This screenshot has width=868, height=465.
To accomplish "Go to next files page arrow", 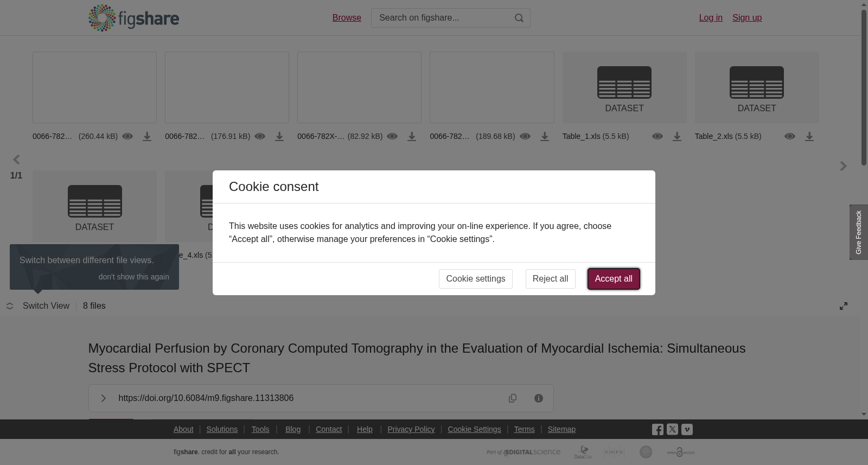I will pyautogui.click(x=843, y=166).
